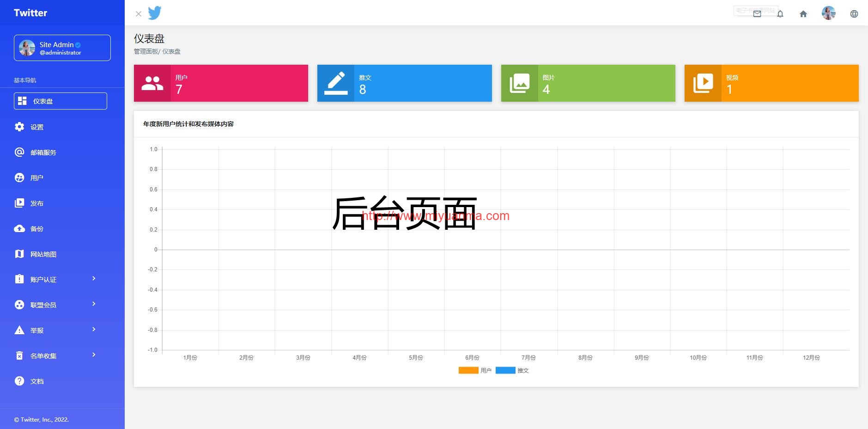Expand the 举报 submenu chevron

click(x=94, y=329)
